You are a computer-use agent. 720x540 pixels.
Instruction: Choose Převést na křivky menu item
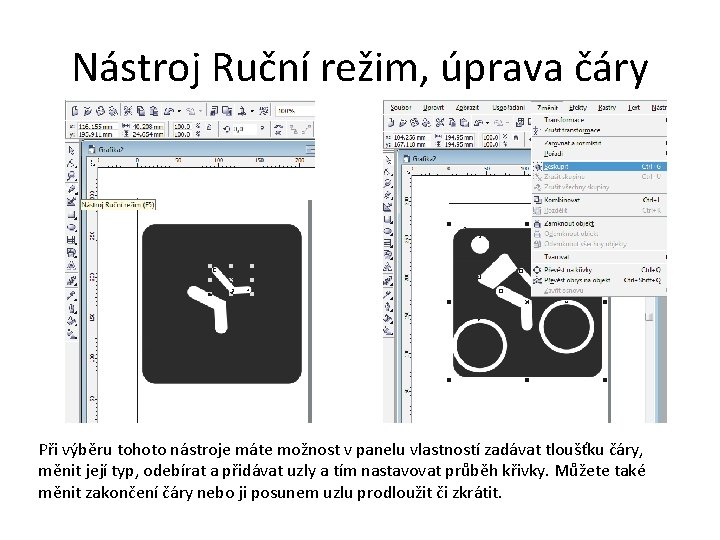tap(599, 270)
